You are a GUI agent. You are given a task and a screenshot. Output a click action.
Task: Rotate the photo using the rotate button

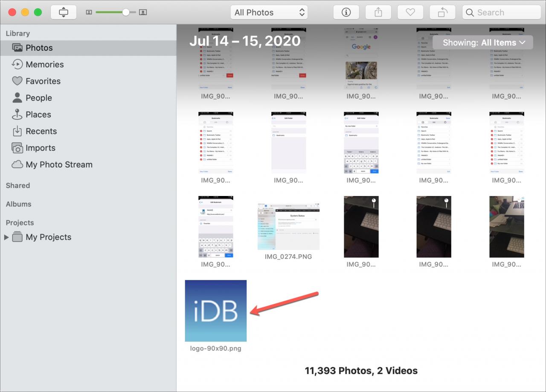(x=442, y=12)
